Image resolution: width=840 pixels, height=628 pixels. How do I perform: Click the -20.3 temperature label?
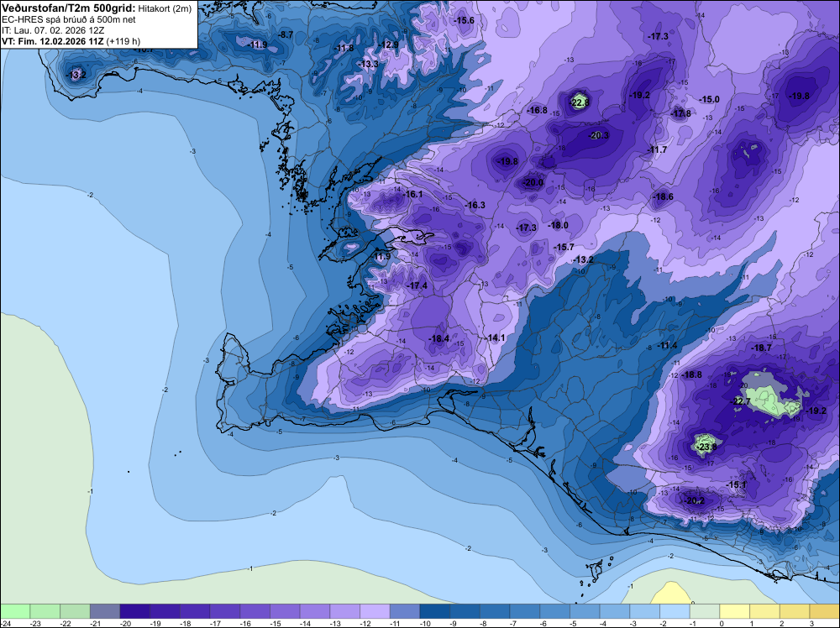click(x=599, y=135)
